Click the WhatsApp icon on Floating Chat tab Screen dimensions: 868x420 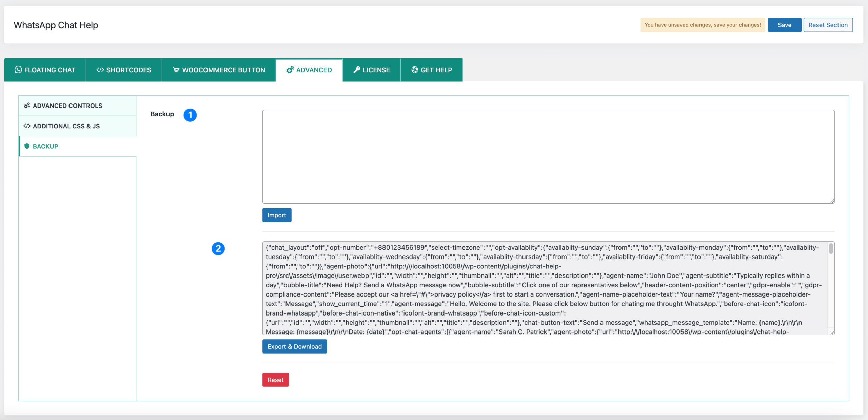click(18, 70)
